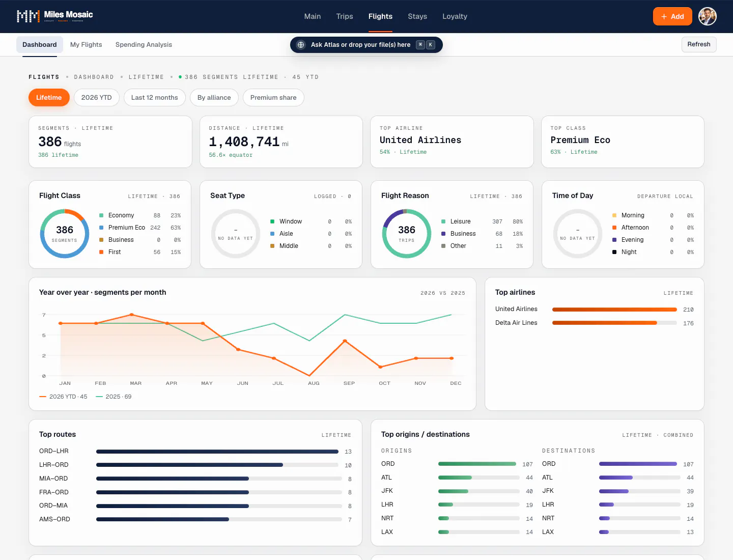This screenshot has height=560, width=733.
Task: Click the Add button
Action: coord(672,16)
